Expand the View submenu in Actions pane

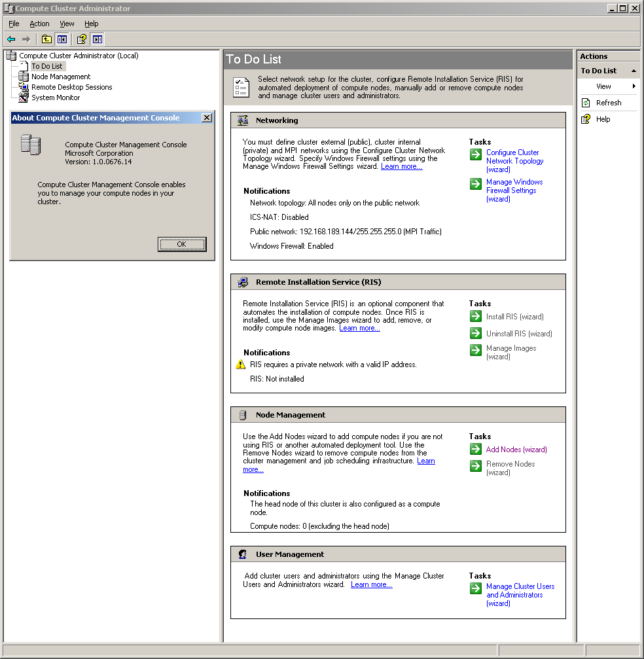pyautogui.click(x=608, y=86)
